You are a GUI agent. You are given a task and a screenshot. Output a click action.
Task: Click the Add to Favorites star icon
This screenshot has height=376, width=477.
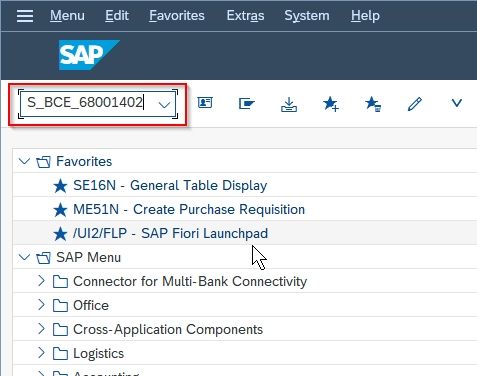(x=331, y=104)
